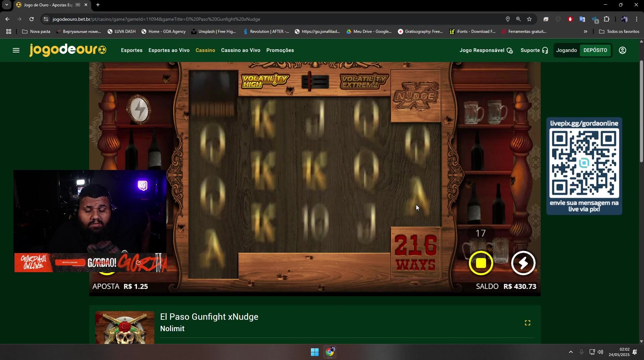Click the Twitch icon in webcam overlay
The width and height of the screenshot is (644, 360).
[x=143, y=185]
